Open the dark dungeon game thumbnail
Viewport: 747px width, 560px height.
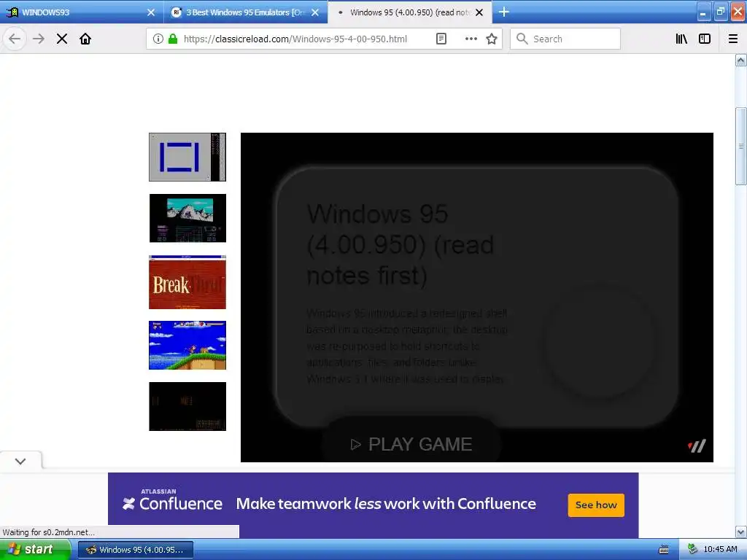point(187,406)
